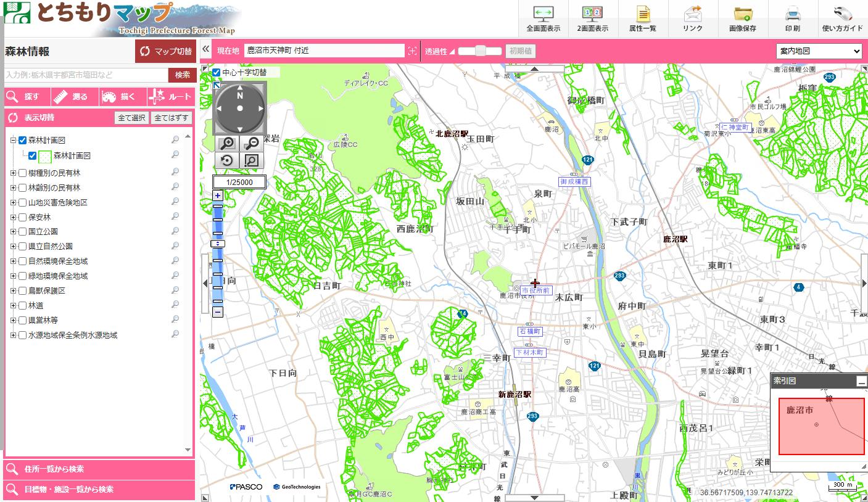Click the 全画面表示 fullscreen icon
This screenshot has height=502, width=868.
pyautogui.click(x=543, y=19)
